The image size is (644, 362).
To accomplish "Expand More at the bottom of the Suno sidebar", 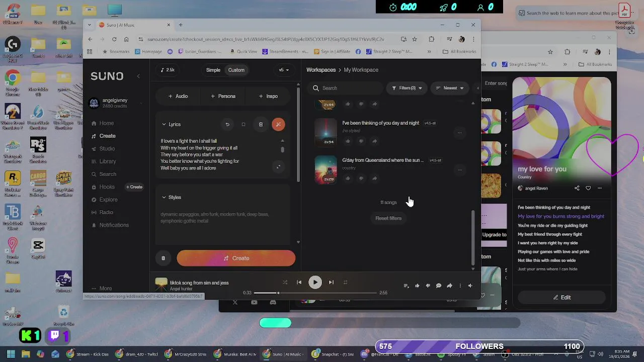I will 102,289.
